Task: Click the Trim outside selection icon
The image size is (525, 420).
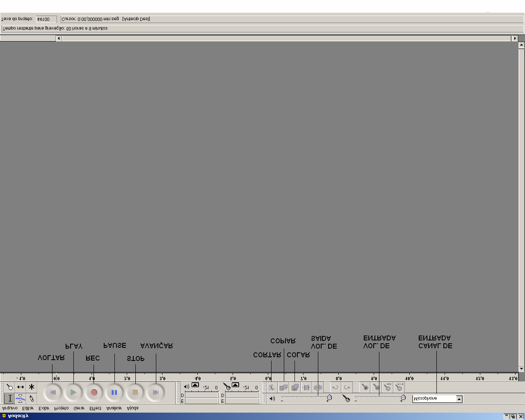Action: click(x=306, y=387)
